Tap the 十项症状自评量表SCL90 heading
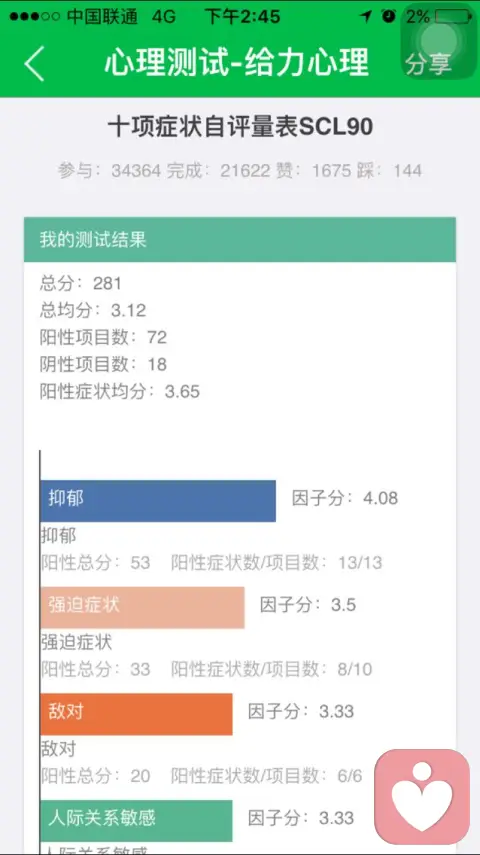The height and width of the screenshot is (855, 480). (240, 128)
